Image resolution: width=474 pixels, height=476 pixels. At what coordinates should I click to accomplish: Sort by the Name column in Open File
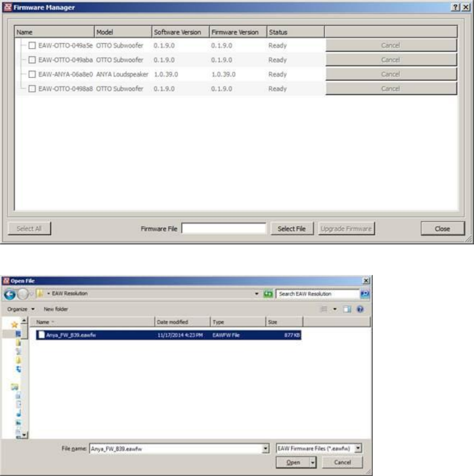93,322
